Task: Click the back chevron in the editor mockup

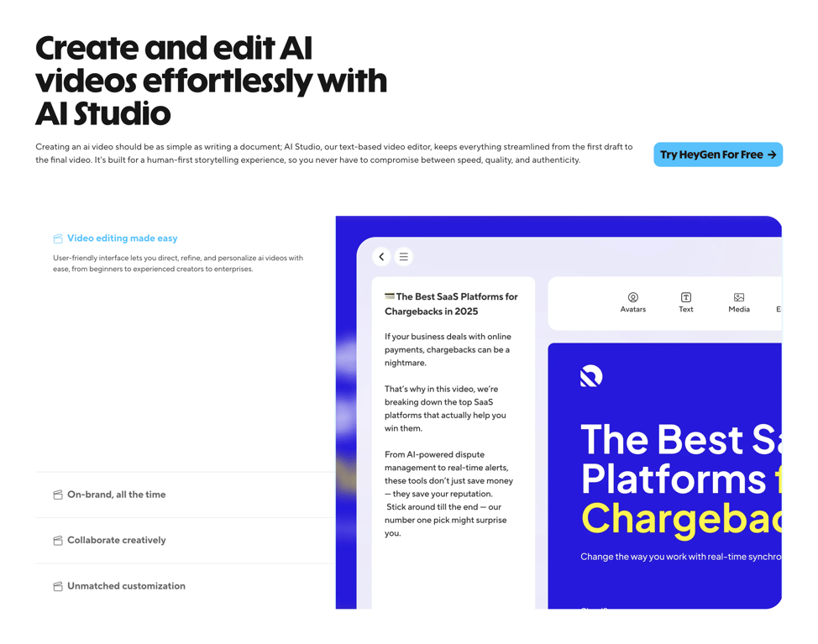Action: (x=381, y=257)
